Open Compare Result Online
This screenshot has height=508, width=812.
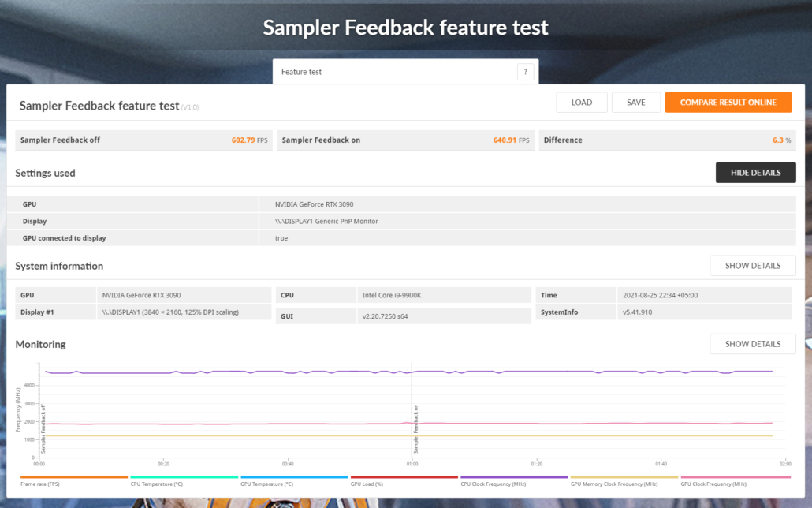click(x=728, y=103)
